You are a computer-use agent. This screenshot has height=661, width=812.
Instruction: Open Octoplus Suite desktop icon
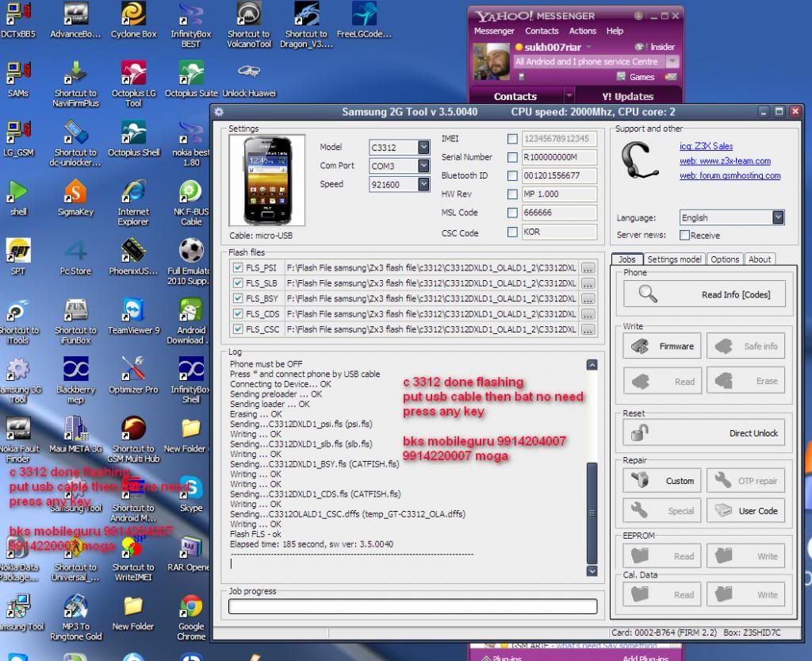191,79
